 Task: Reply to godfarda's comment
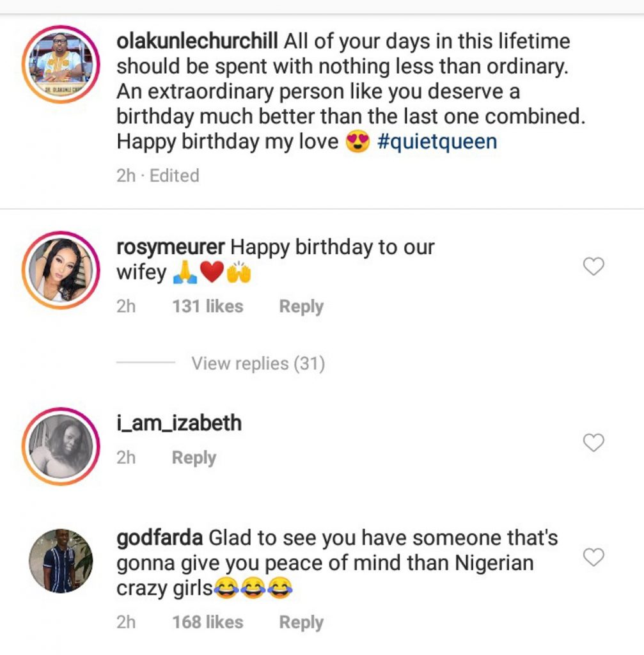point(301,622)
